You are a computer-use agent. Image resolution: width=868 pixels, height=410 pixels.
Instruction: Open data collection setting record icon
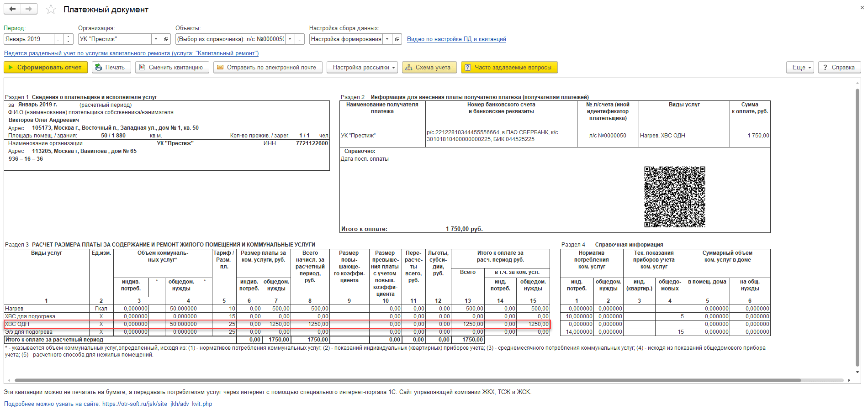point(397,39)
